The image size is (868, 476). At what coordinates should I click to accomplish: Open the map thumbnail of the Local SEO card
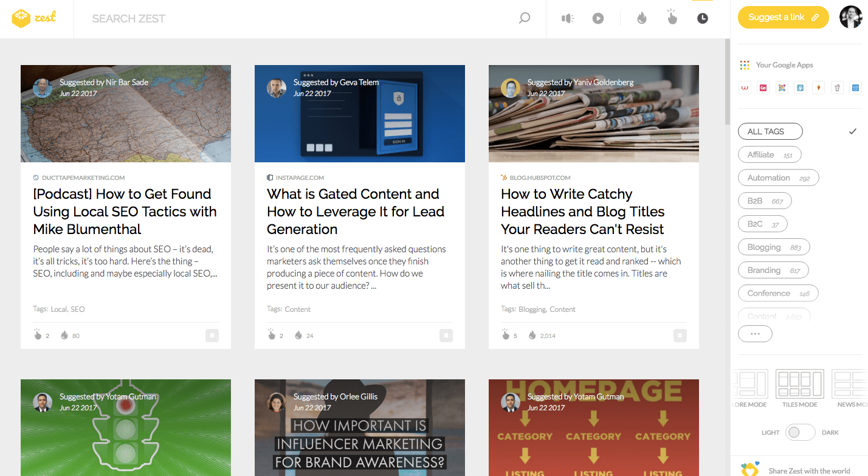[x=126, y=114]
